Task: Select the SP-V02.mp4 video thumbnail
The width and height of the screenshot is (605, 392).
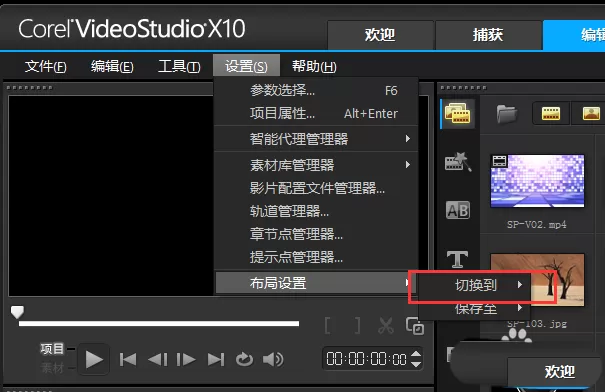Action: tap(537, 181)
